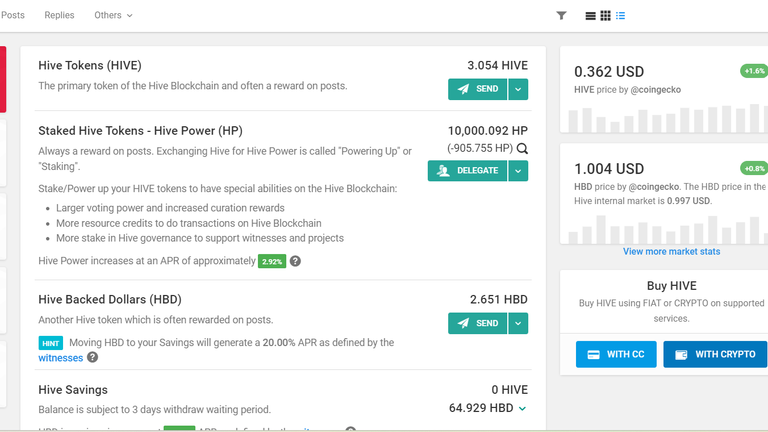Click the Hive Savings heading
Image resolution: width=768 pixels, height=432 pixels.
tap(73, 390)
